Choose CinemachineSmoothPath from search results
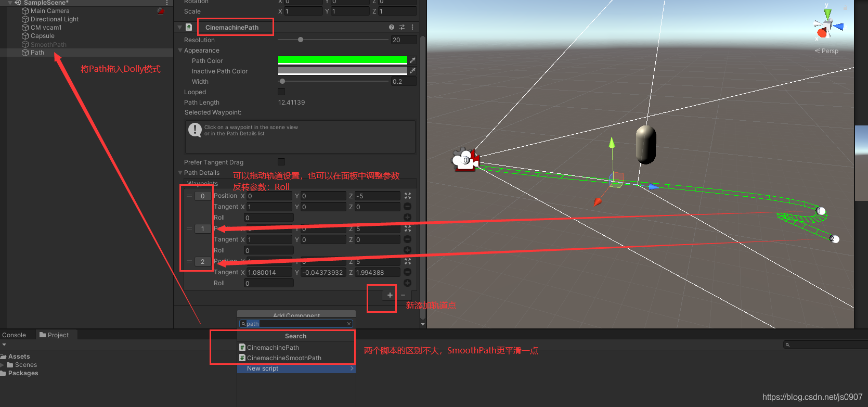The height and width of the screenshot is (407, 868). coord(296,358)
